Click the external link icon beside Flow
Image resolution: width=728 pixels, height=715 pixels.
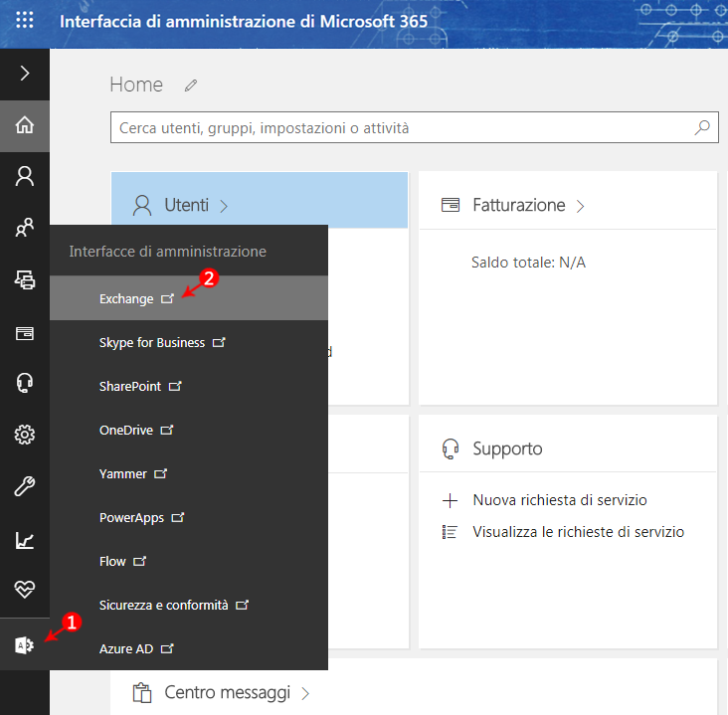tap(140, 561)
